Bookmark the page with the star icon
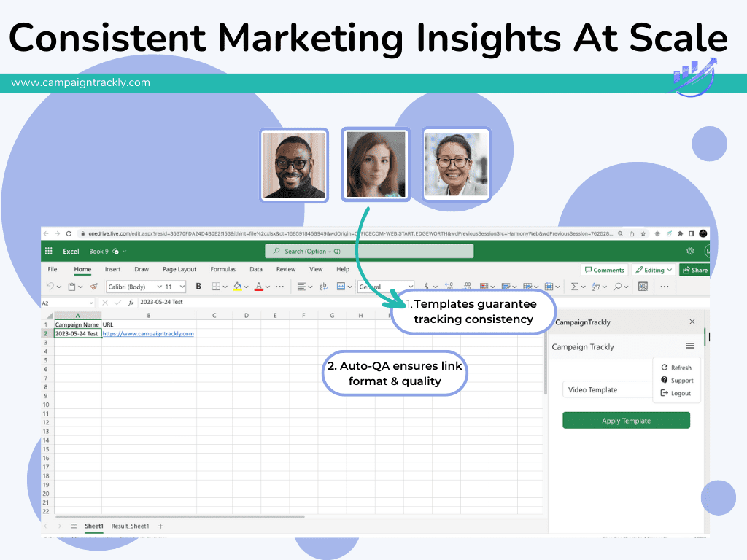 tap(643, 233)
